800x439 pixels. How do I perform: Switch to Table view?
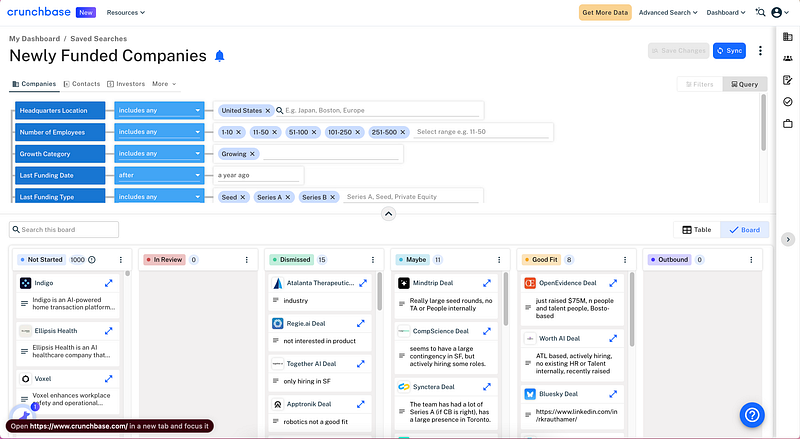point(696,230)
